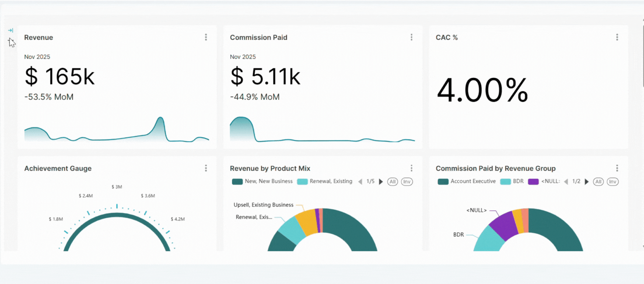Click the Upsell, Existing Business chart label

[x=263, y=205]
